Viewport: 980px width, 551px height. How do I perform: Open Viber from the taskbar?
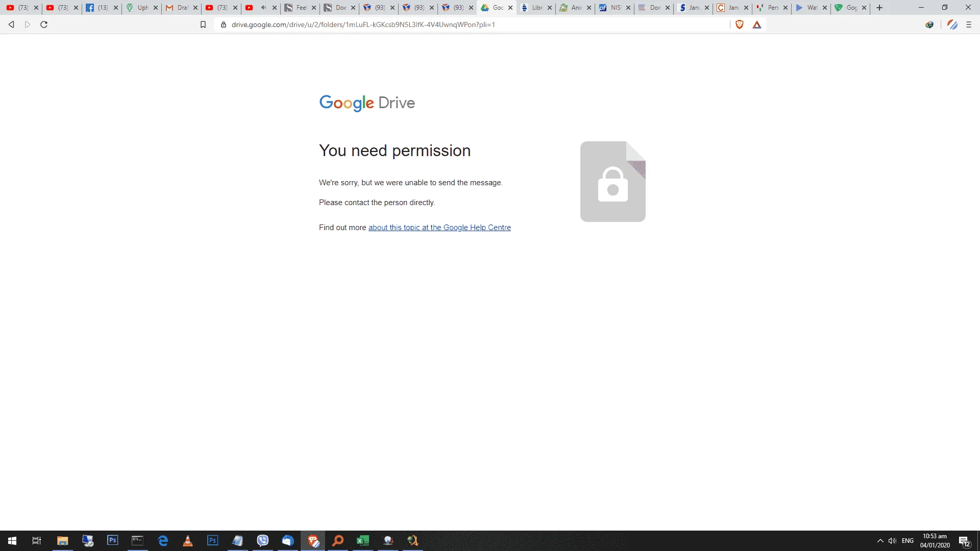(263, 541)
